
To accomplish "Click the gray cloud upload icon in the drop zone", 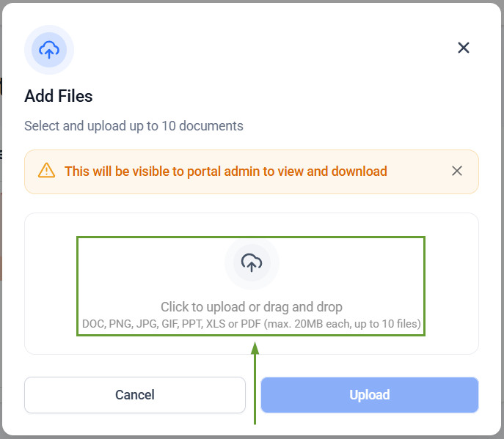I will (252, 262).
